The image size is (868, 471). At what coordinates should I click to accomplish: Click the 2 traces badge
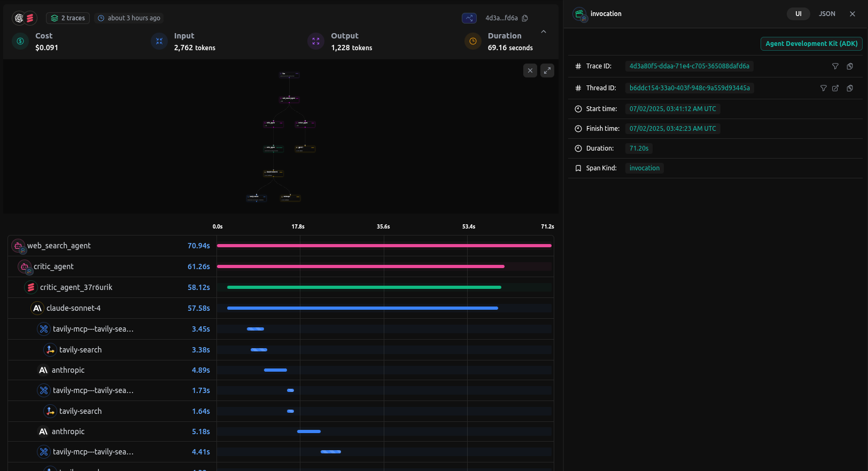coord(68,18)
